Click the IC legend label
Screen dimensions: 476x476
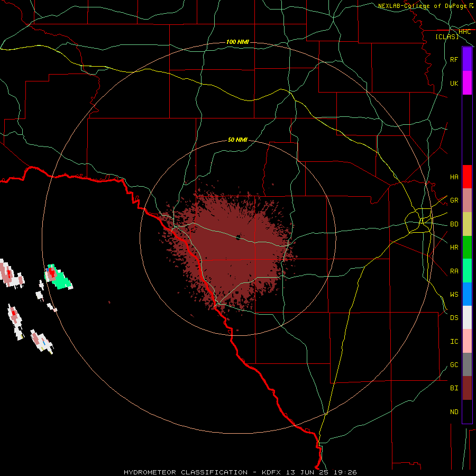[x=454, y=342]
